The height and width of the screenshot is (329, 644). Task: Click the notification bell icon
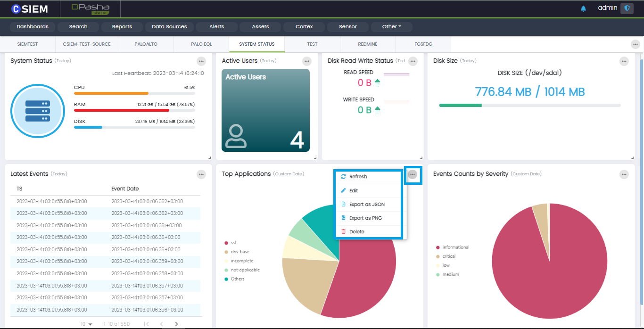point(583,8)
